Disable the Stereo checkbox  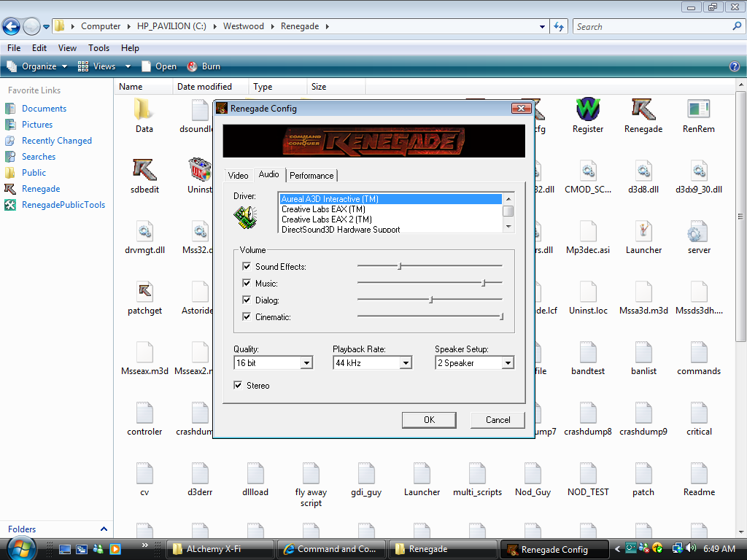point(239,386)
